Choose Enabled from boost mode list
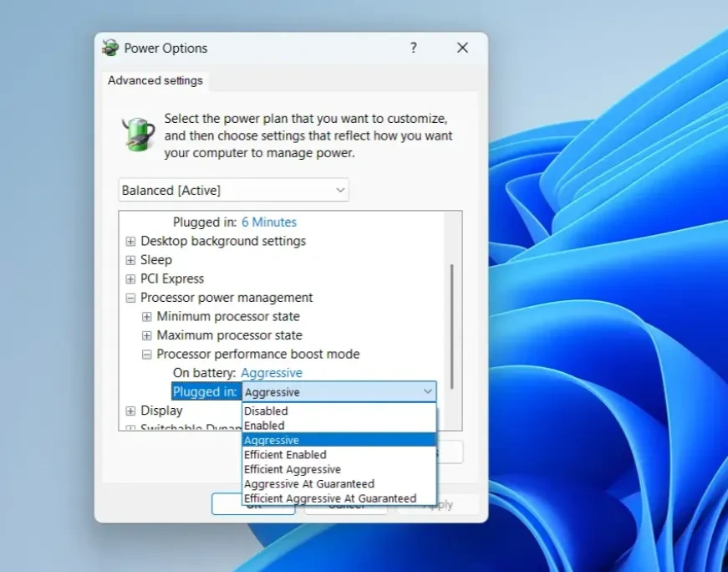The height and width of the screenshot is (572, 728). coord(339,426)
